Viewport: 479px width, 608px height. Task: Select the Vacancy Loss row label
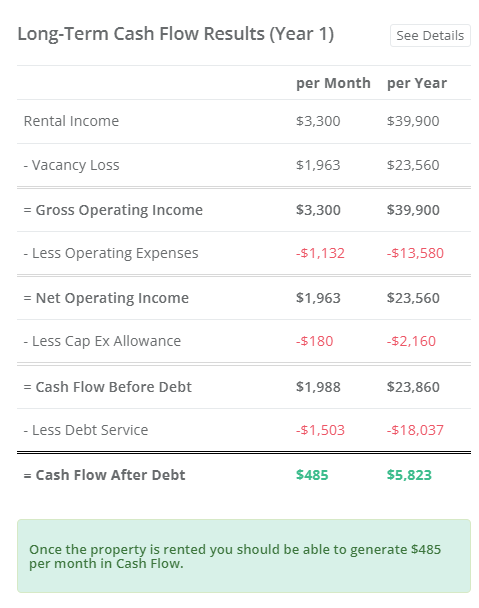point(71,165)
